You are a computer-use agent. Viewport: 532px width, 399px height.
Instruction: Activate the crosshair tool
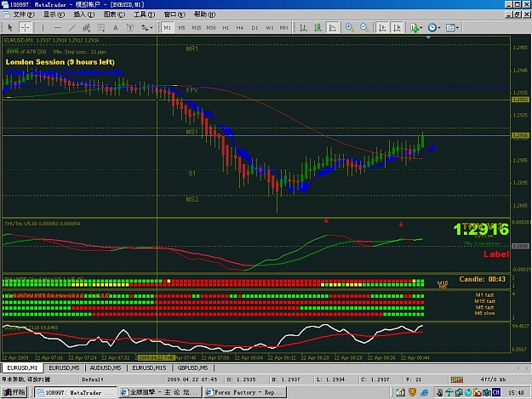(x=25, y=28)
